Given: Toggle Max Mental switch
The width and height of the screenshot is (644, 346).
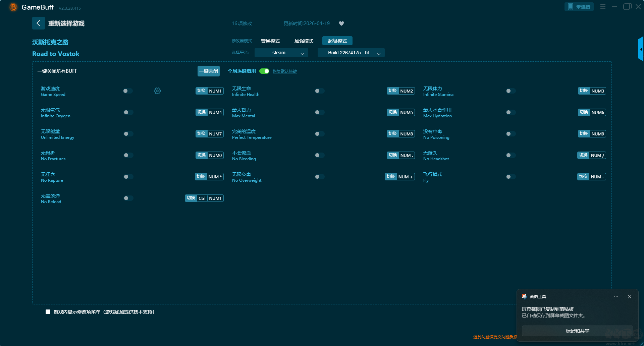Looking at the screenshot, I should click(320, 112).
